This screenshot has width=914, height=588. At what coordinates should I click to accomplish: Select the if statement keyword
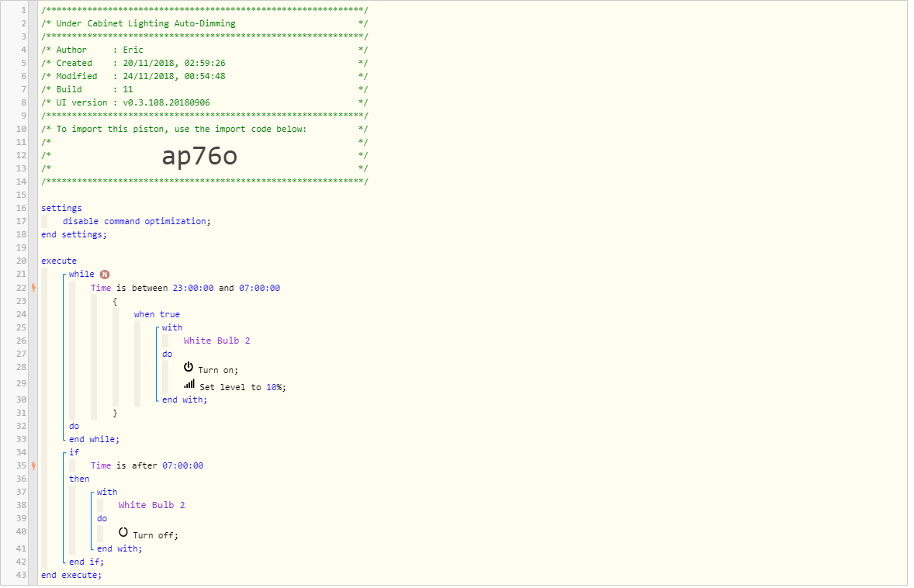pyautogui.click(x=74, y=452)
